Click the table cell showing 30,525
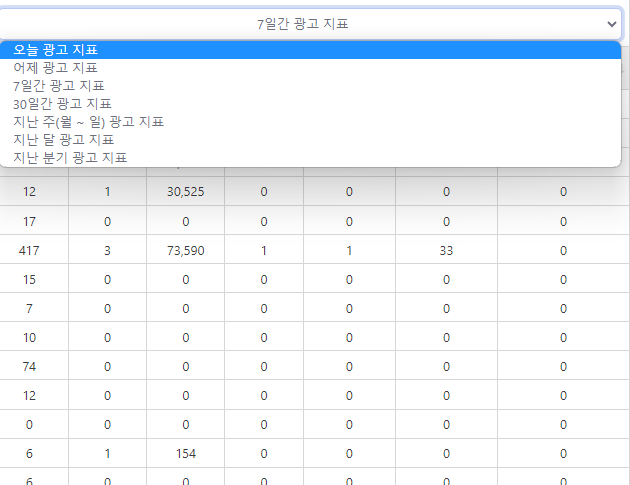Screen dimensions: 630x485 (185, 192)
